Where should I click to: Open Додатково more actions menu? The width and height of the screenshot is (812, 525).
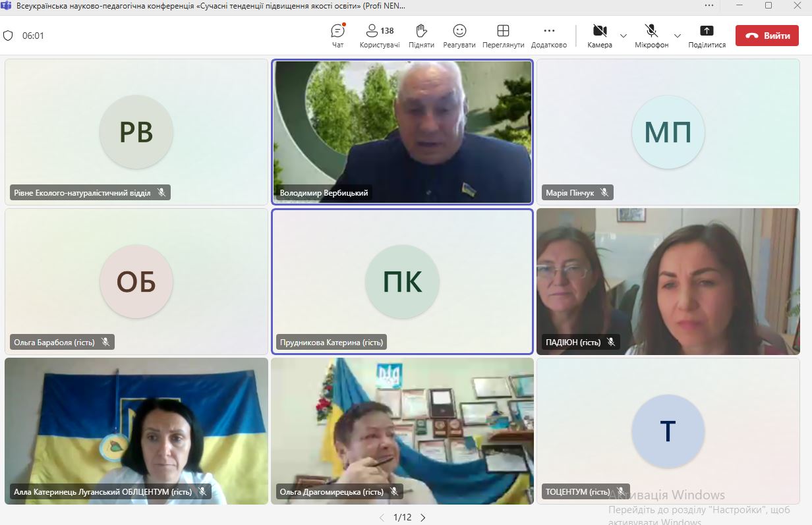tap(548, 31)
